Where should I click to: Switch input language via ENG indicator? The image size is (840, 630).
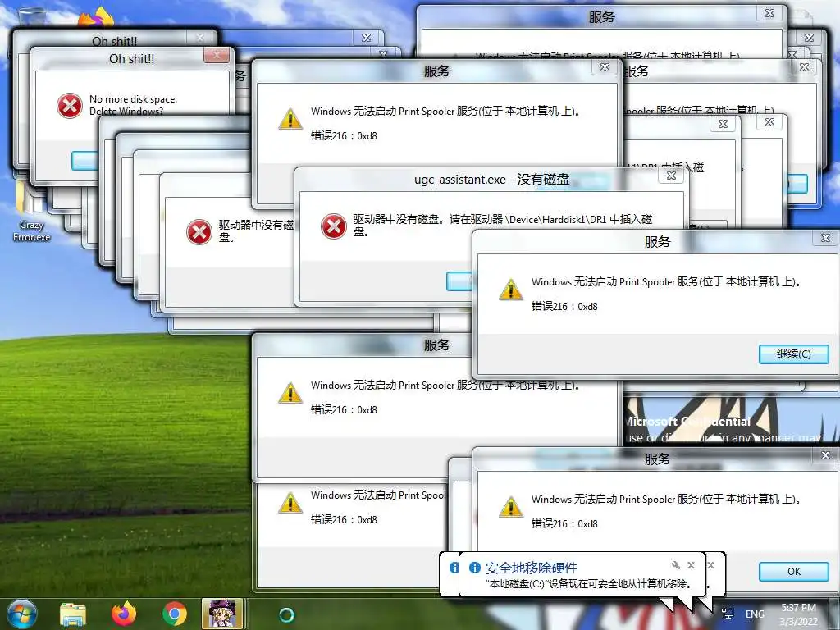[x=755, y=614]
